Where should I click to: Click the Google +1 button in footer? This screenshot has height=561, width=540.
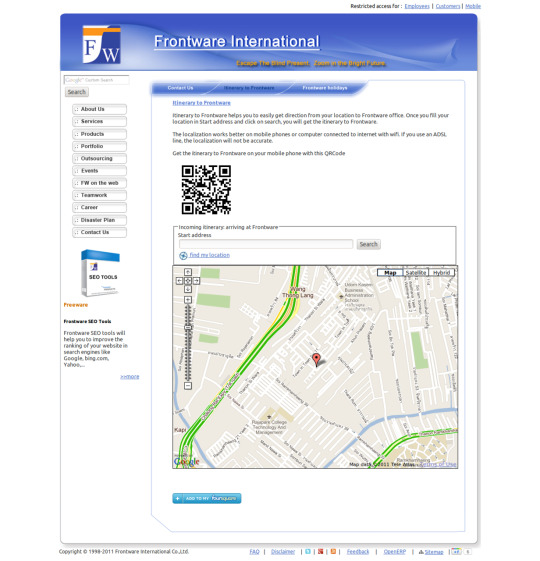[456, 551]
